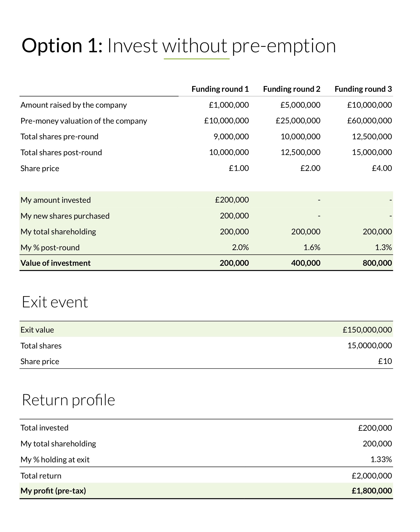Click the 9,000,000 shares pre-round value
Screen dimensions: 420x532
tap(231, 136)
